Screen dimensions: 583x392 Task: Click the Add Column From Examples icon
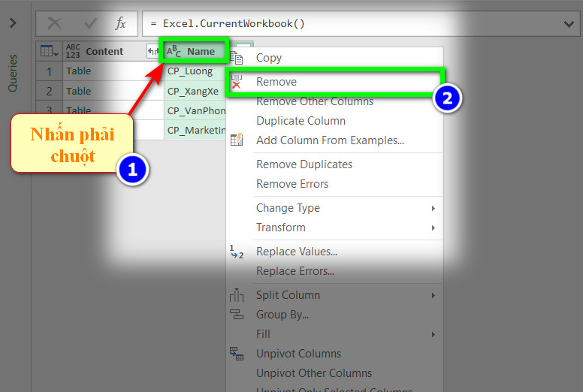click(x=237, y=140)
